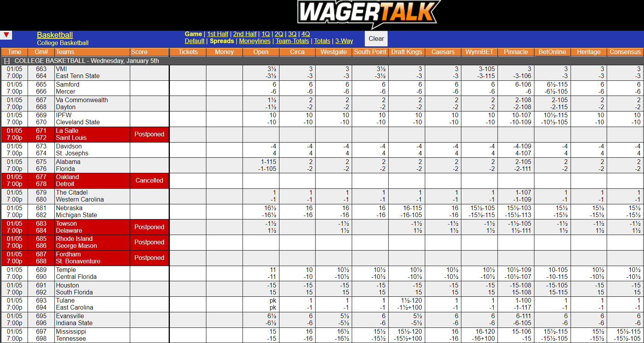This screenshot has width=644, height=343.
Task: Open the Basketball link
Action: (x=55, y=35)
